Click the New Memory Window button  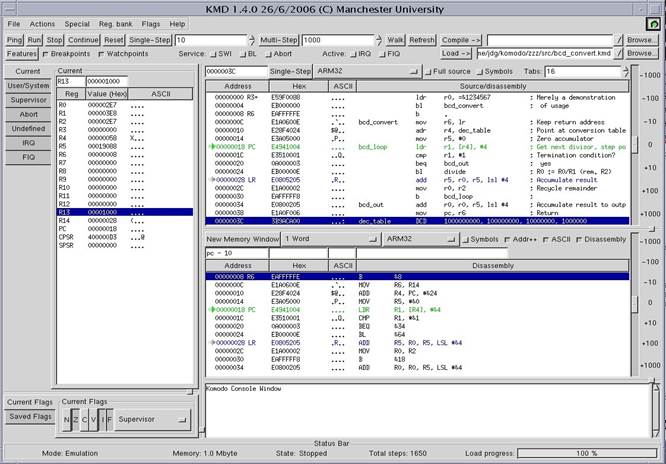click(x=243, y=239)
